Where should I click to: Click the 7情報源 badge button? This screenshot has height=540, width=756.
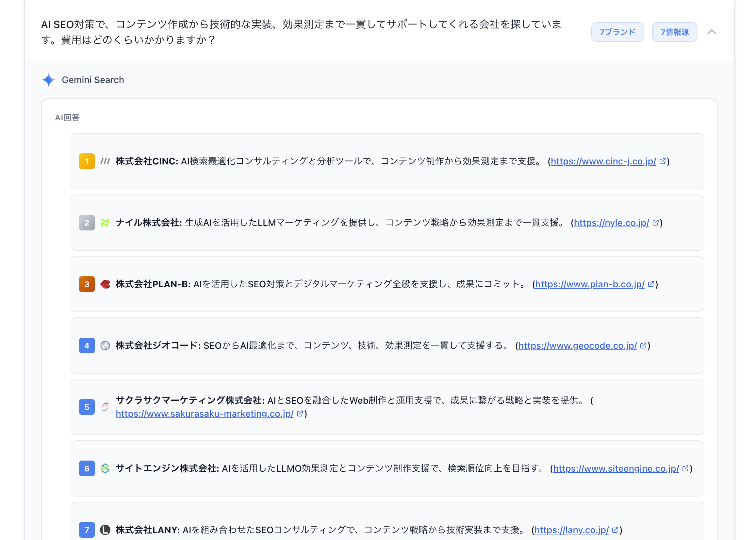pyautogui.click(x=674, y=32)
